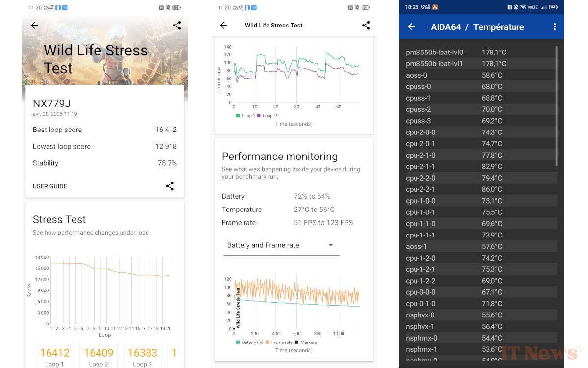The height and width of the screenshot is (368, 588).
Task: Tap the Wi-Fi icon in AIDA64 status bar
Action: coord(523,7)
